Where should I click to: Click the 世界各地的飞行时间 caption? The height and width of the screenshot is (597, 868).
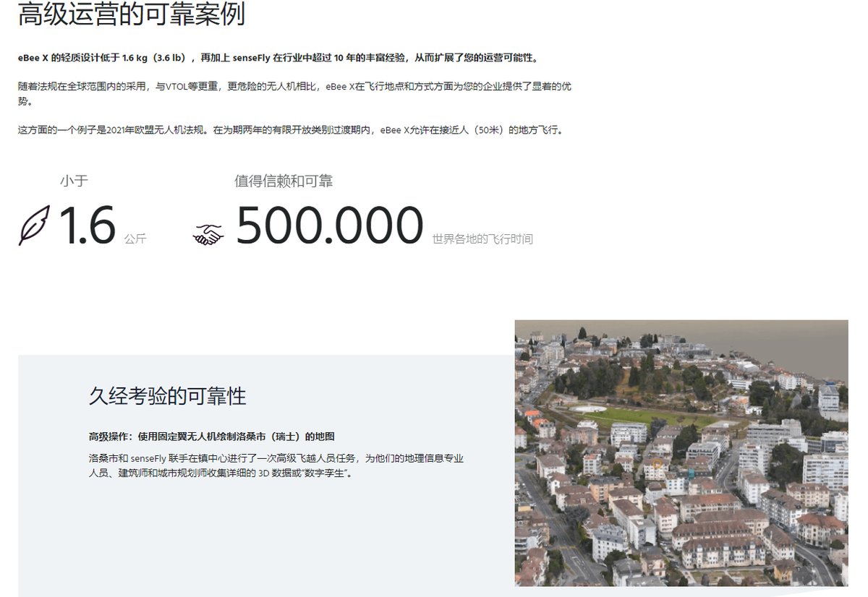point(482,239)
